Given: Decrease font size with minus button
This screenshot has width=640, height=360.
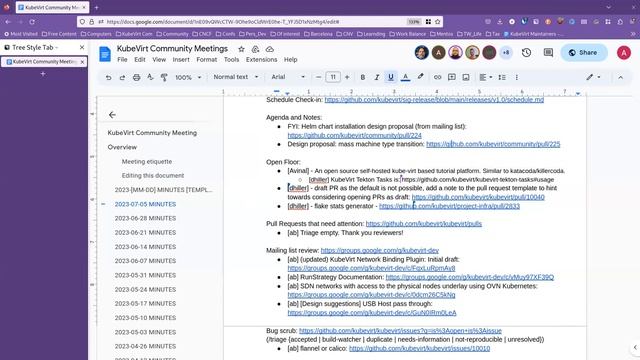Looking at the screenshot, I should coord(318,77).
